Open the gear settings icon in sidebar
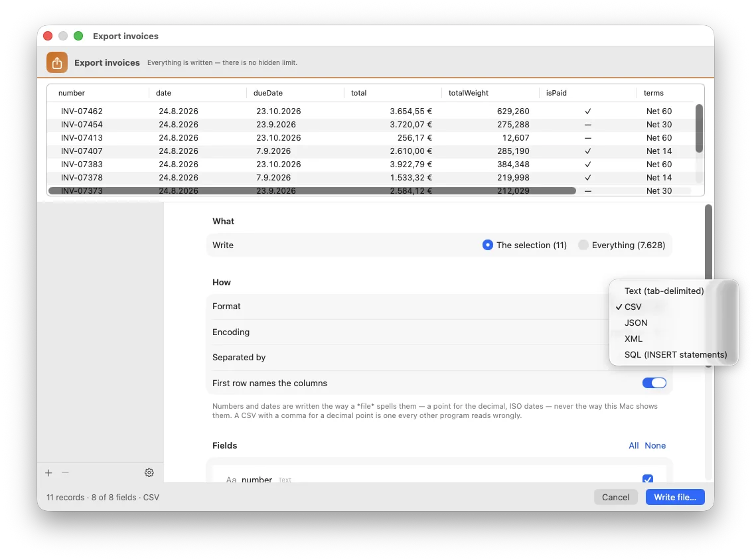 149,473
